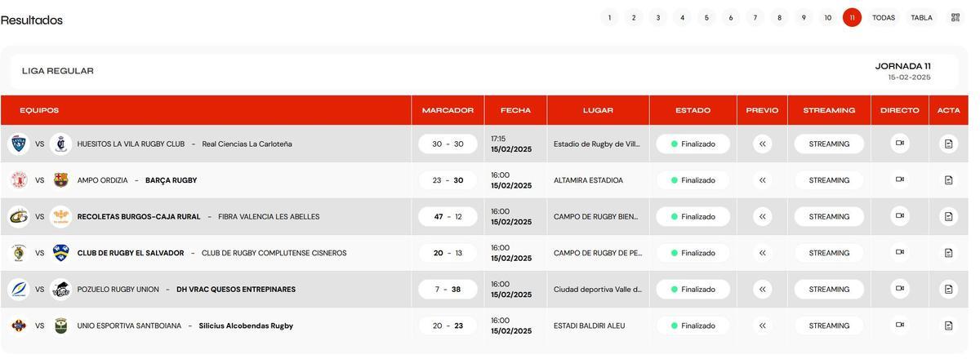Image resolution: width=980 pixels, height=363 pixels.
Task: Open STREAMING for El Salvador vs Cisneros
Action: [829, 253]
